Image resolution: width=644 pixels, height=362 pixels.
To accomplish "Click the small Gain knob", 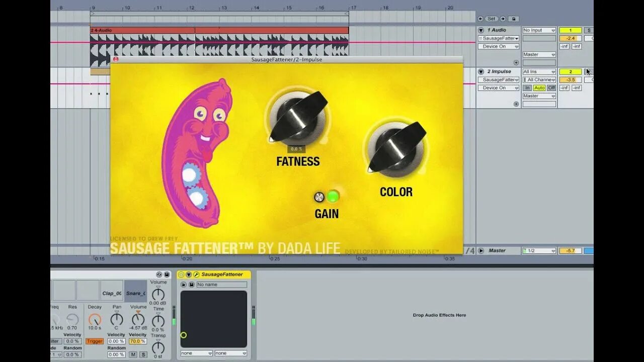I will pyautogui.click(x=319, y=197).
